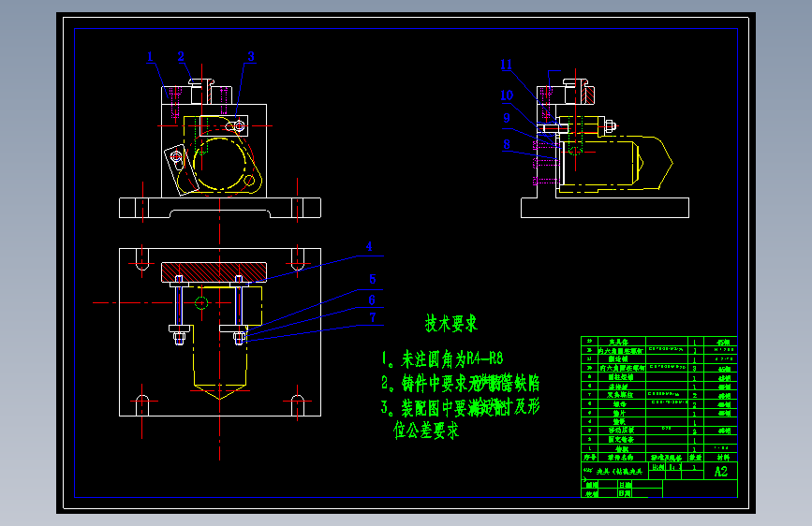Viewport: 812px width, 526px height.
Task: Click blue part callout number 11
Action: [x=506, y=65]
